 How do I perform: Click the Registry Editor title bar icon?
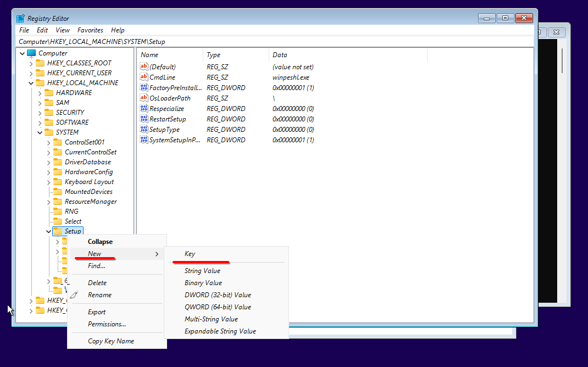[20, 18]
